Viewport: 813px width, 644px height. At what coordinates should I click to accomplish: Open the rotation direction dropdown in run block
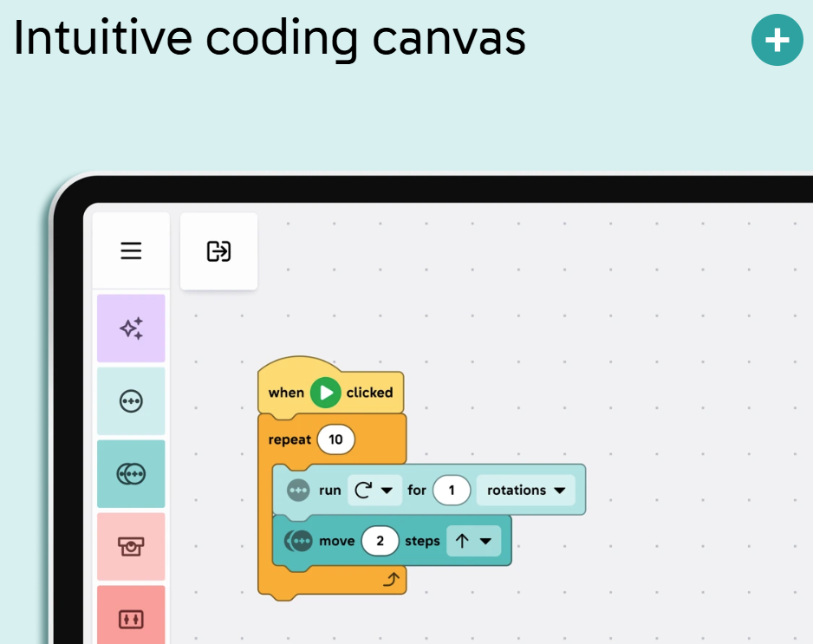pos(374,490)
